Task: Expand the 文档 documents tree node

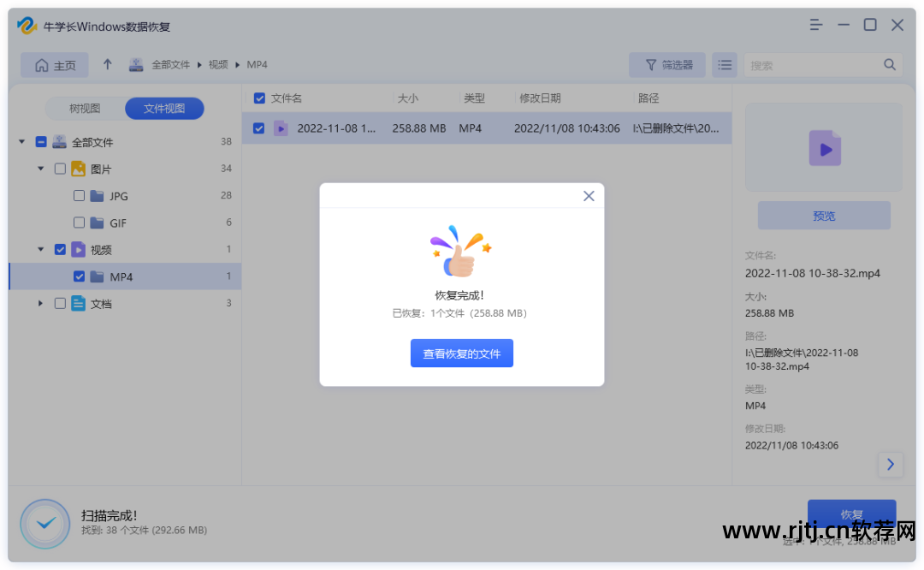Action: (40, 303)
